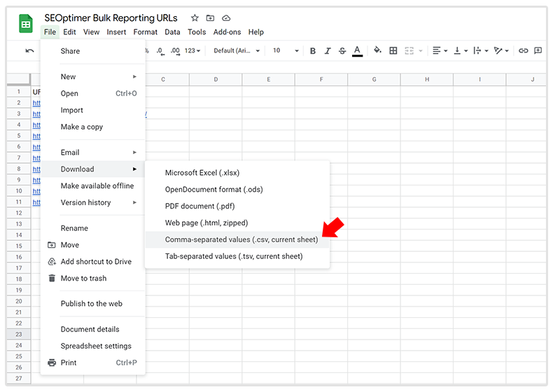Click the Merge cells icon
The width and height of the screenshot is (553, 392).
click(409, 51)
